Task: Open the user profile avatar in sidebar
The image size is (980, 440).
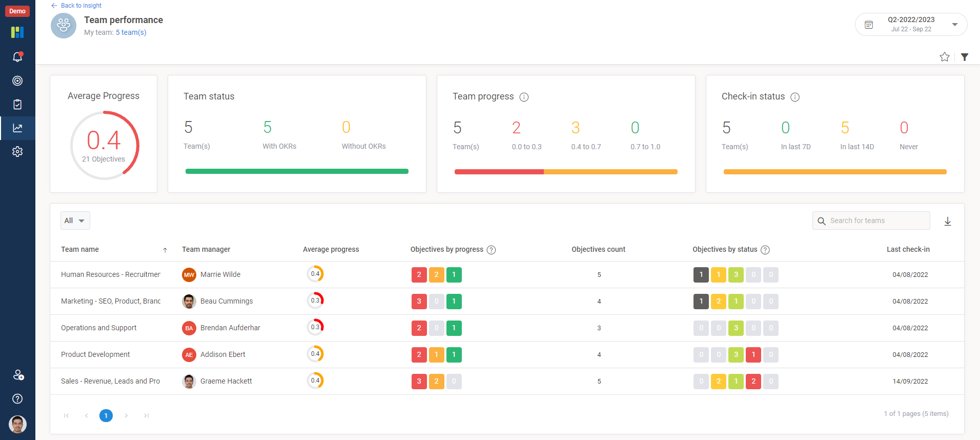Action: coord(17,424)
